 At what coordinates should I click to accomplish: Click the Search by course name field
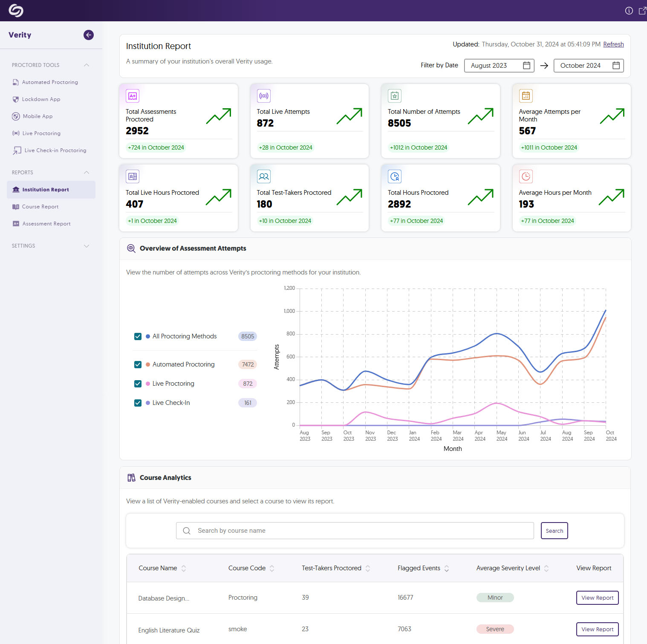pyautogui.click(x=355, y=531)
